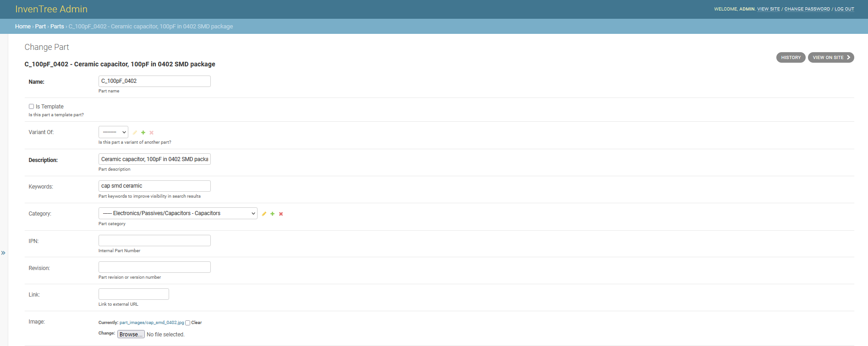868x346 pixels.
Task: Click the red delete X beside Category
Action: point(281,214)
